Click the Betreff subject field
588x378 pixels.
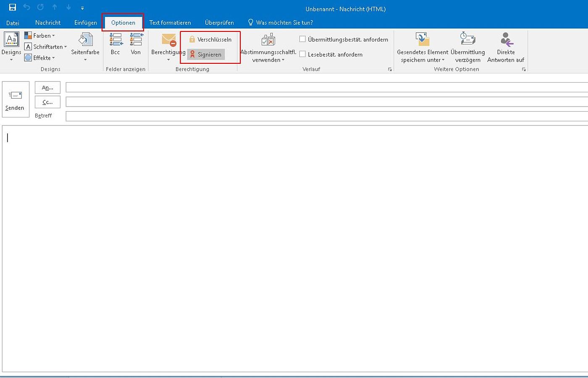pyautogui.click(x=327, y=116)
